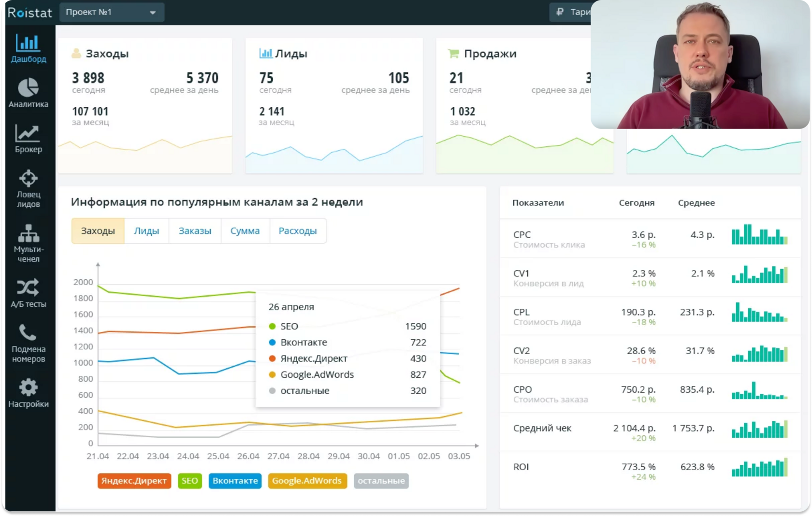Click the CV2 sparkline bar chart
Screen dimensions: 812x516
(759, 353)
